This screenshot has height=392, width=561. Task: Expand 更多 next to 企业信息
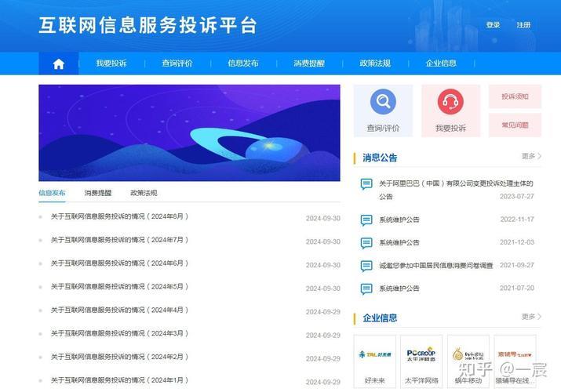(x=531, y=317)
